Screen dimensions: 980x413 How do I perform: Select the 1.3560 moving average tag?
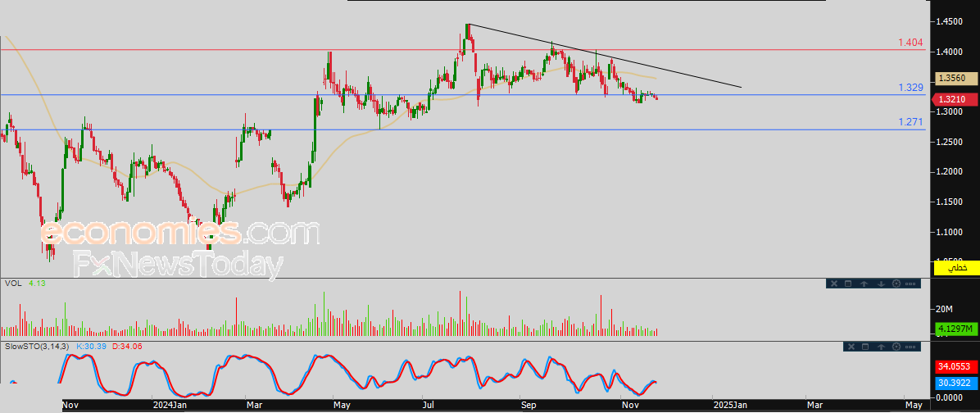point(955,78)
